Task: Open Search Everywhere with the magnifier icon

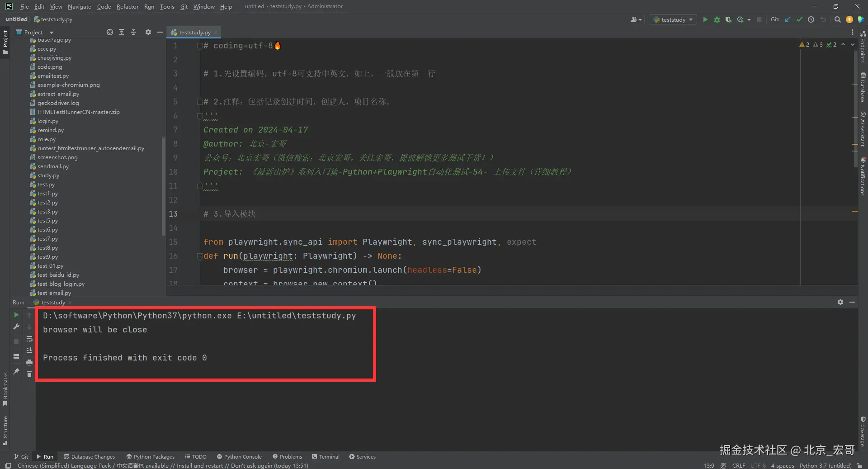Action: coord(838,19)
